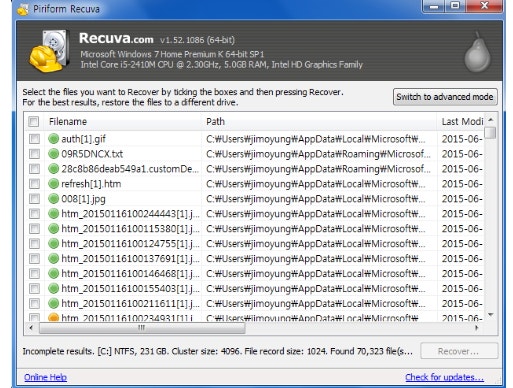Click green status dot of 28c8b86deab549a1.customDe

tap(53, 169)
